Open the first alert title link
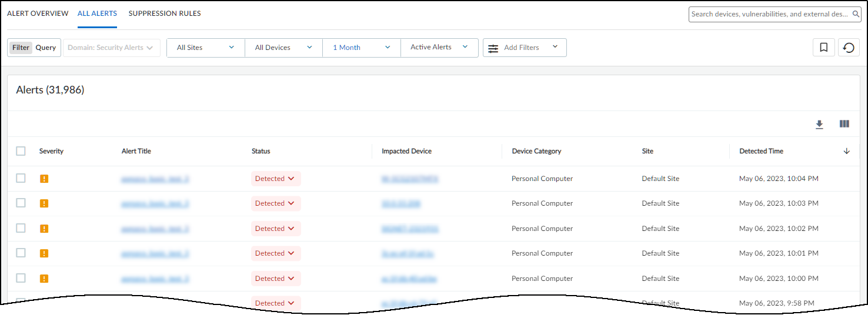868x315 pixels. 155,179
